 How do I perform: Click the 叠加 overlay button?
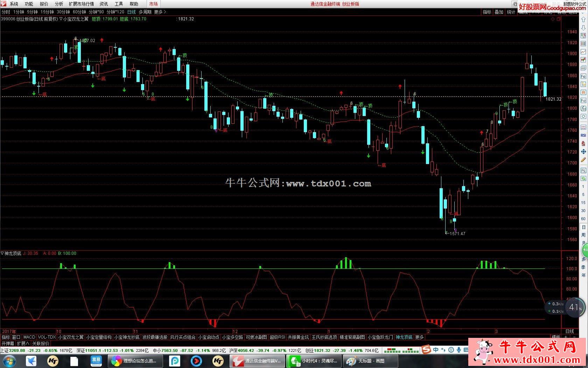point(499,12)
